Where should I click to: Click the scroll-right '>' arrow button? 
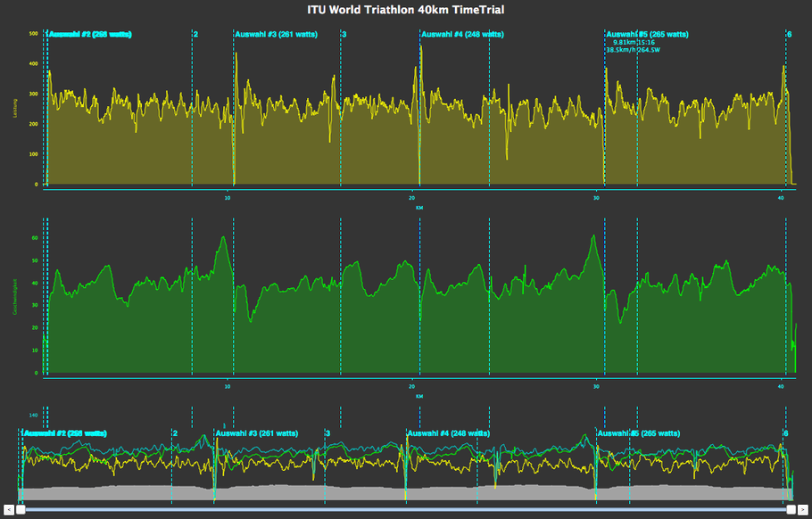tap(802, 510)
